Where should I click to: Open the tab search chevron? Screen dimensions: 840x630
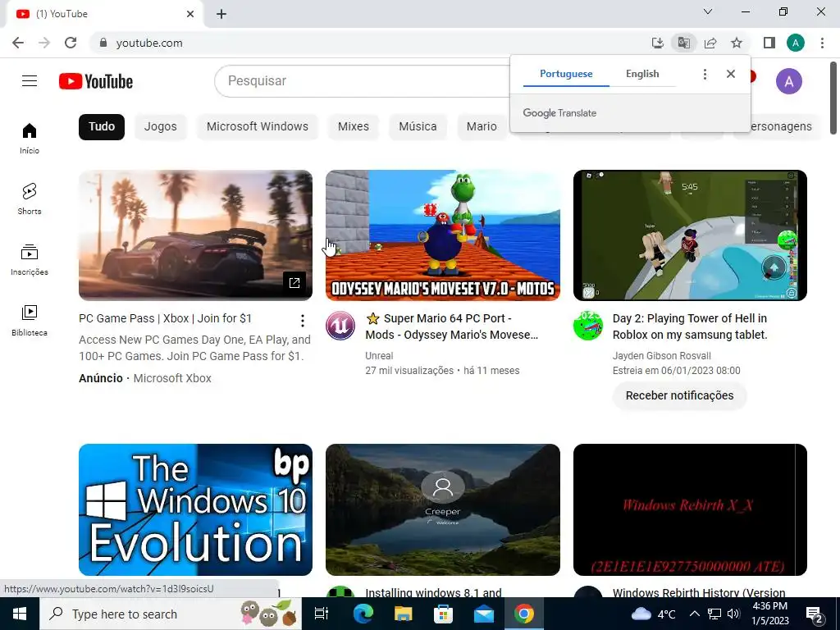pos(708,11)
